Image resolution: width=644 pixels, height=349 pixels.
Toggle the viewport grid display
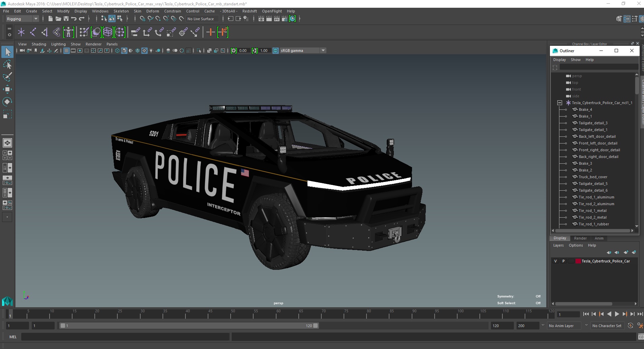pyautogui.click(x=66, y=51)
